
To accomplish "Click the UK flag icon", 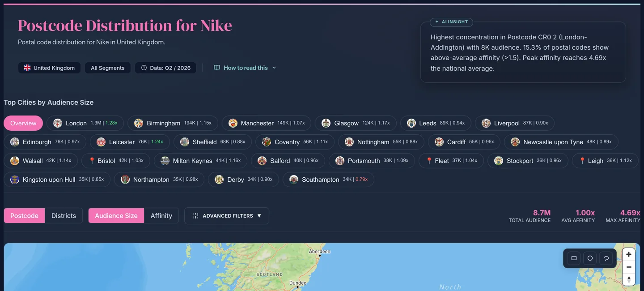I will point(27,68).
